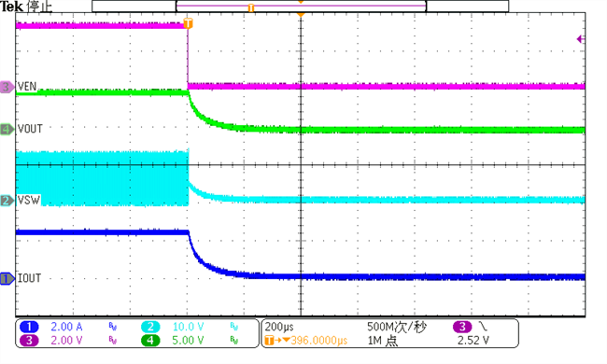Click the channel 2 VSW ground marker
Viewport: 607px width, 364px height.
7,201
